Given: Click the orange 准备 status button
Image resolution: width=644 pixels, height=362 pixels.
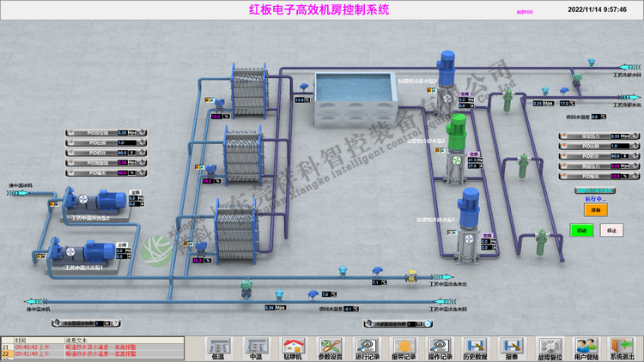Looking at the screenshot, I should 594,209.
